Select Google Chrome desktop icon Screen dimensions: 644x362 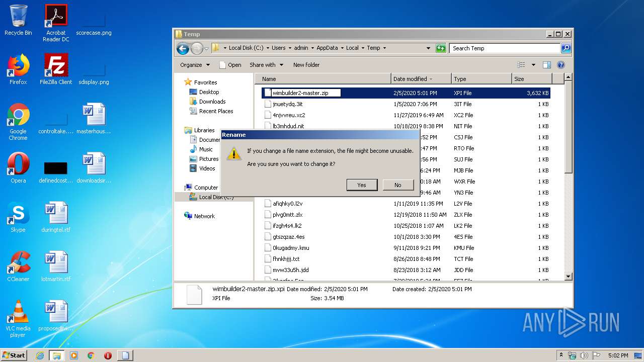click(x=18, y=122)
